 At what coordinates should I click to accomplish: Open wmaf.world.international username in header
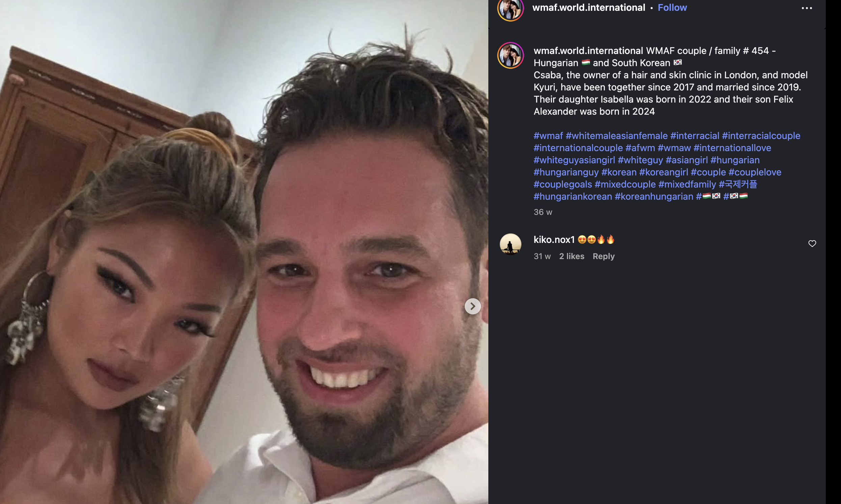point(588,7)
